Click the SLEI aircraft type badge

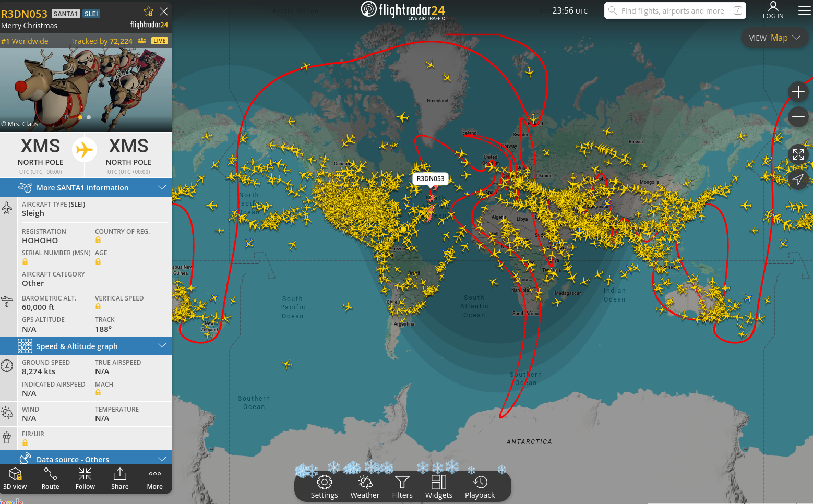91,14
